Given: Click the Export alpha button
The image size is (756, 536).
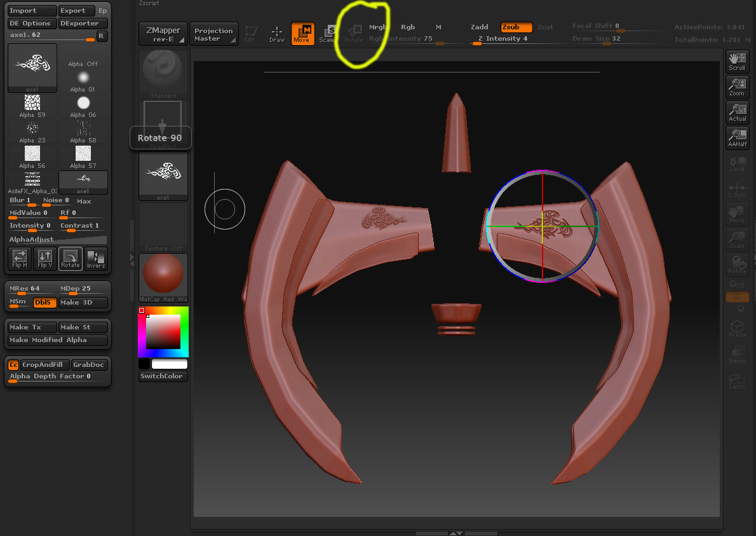Looking at the screenshot, I should (x=76, y=11).
